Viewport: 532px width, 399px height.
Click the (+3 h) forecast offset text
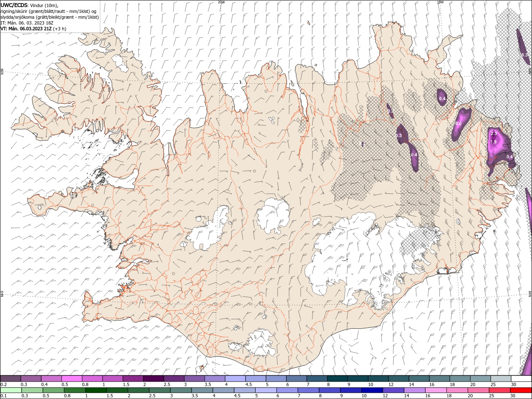coord(60,29)
